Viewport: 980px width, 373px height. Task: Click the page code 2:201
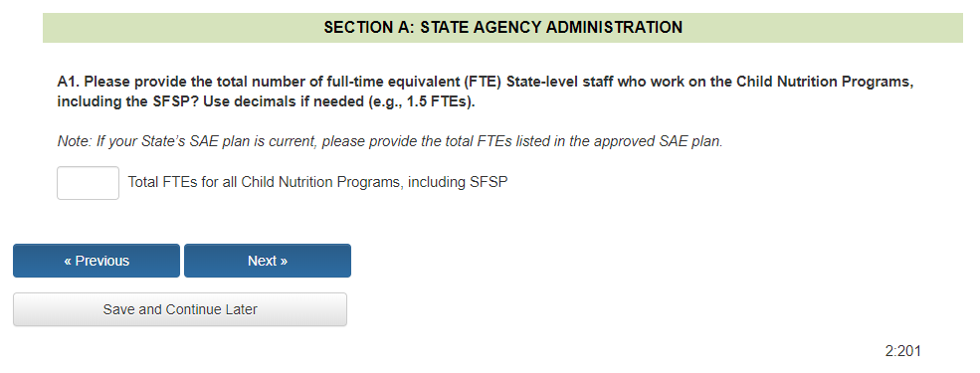902,351
